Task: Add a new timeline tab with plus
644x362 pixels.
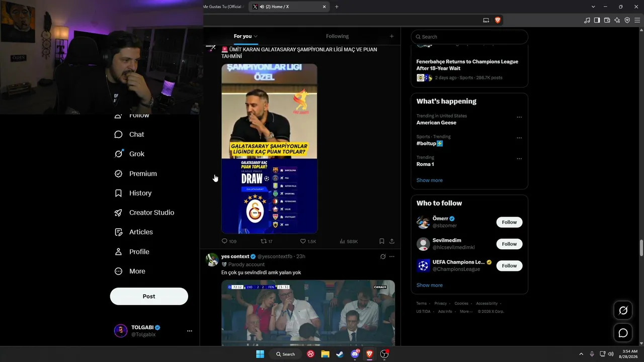Action: click(x=391, y=36)
